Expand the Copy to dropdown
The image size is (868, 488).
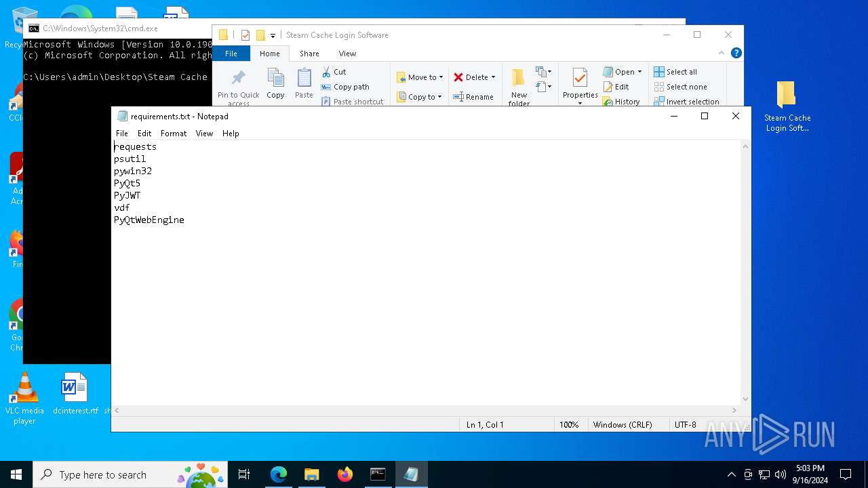pyautogui.click(x=439, y=97)
